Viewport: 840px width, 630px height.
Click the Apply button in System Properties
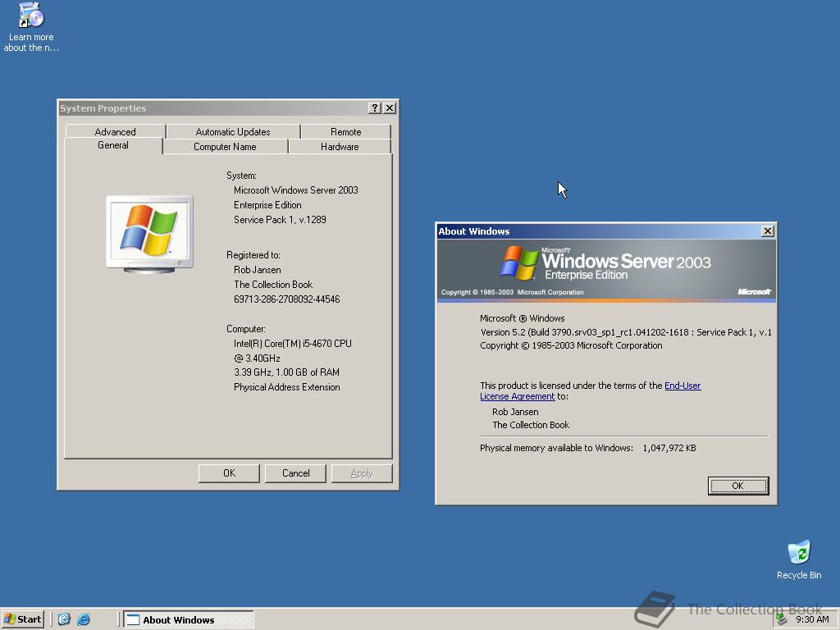[x=362, y=473]
